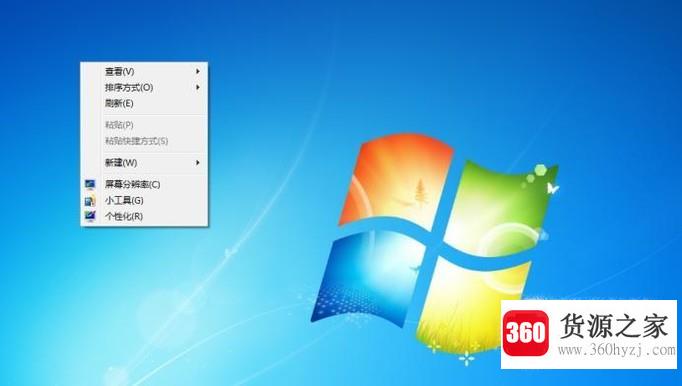Viewport: 682px width, 386px height.
Task: Open 屏幕分辨率(C) from the context menu
Action: [144, 185]
